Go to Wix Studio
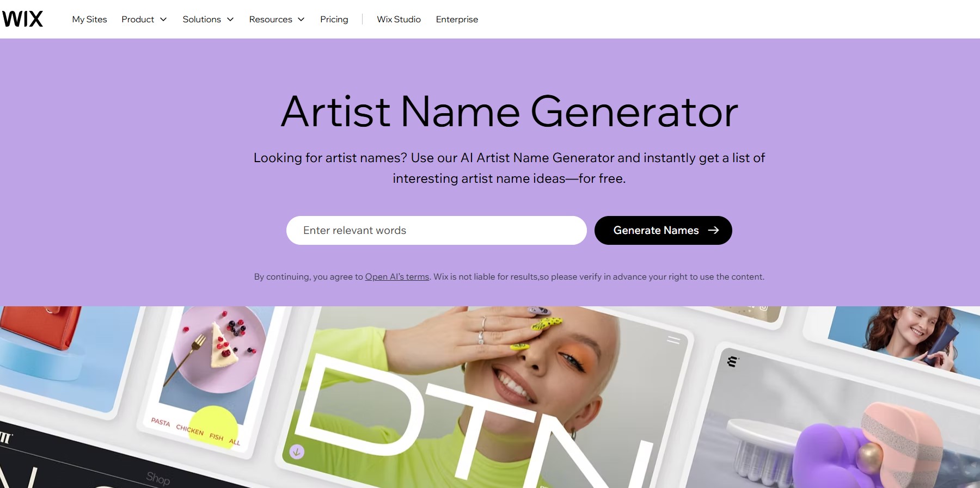Viewport: 980px width, 488px height. click(399, 19)
